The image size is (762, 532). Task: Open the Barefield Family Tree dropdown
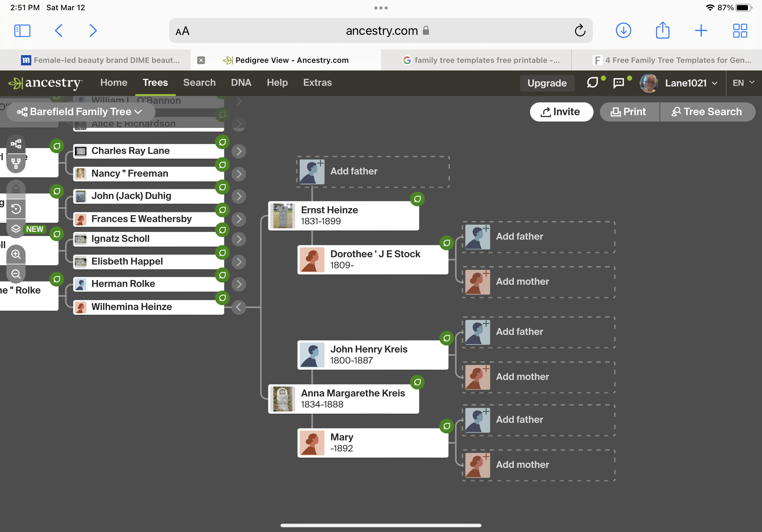(x=80, y=112)
